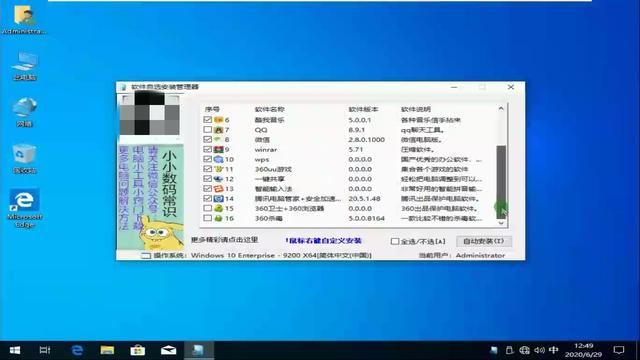
Task: Click the app icon in row 6
Action: coord(219,120)
